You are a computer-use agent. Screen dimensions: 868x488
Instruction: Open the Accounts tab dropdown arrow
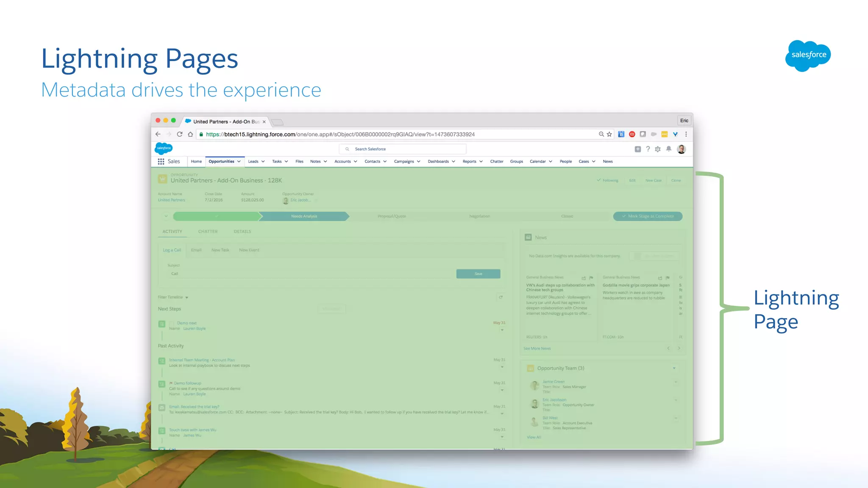(x=355, y=161)
